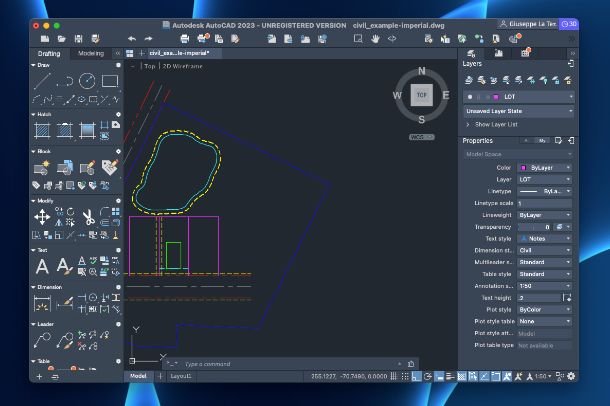This screenshot has width=610, height=406.
Task: Click the magenta LOT layer color swatch
Action: pos(496,97)
